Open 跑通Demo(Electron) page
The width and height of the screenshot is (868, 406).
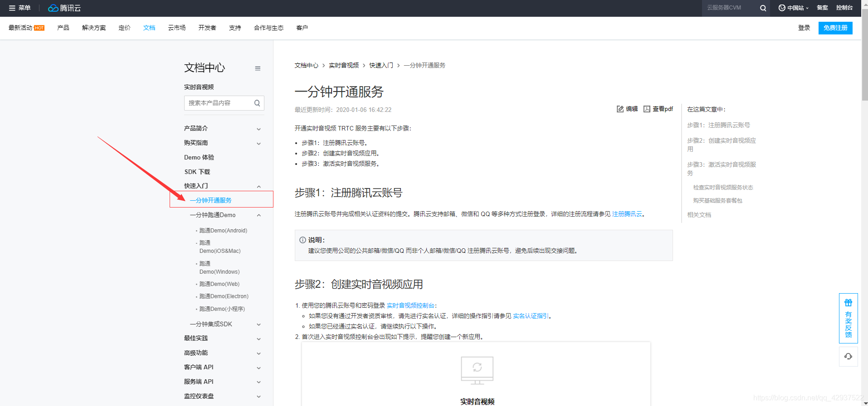click(x=224, y=296)
